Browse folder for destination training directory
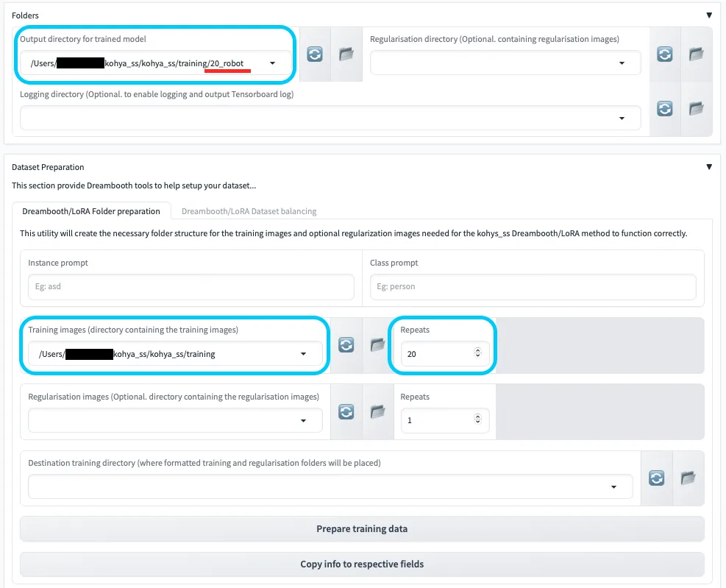This screenshot has height=588, width=726. coord(688,478)
